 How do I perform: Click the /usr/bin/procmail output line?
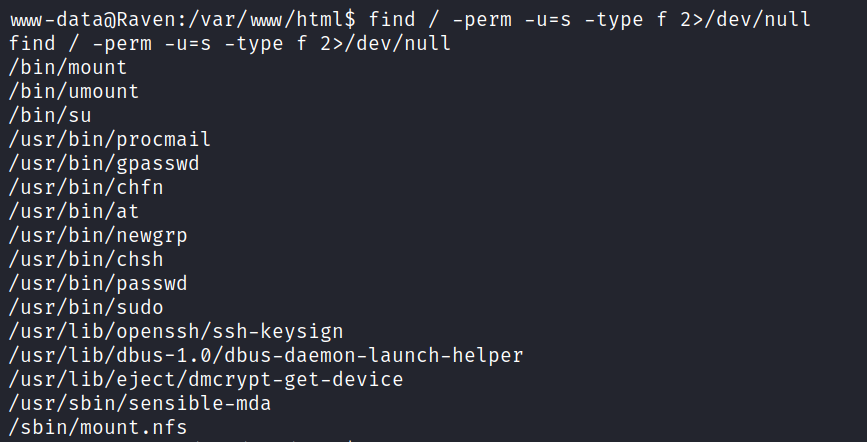pyautogui.click(x=110, y=139)
